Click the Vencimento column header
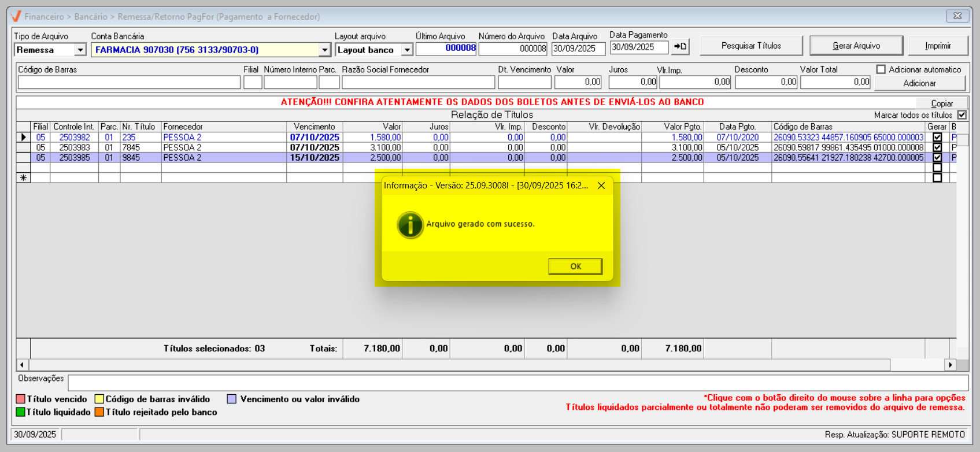The image size is (980, 452). 314,127
